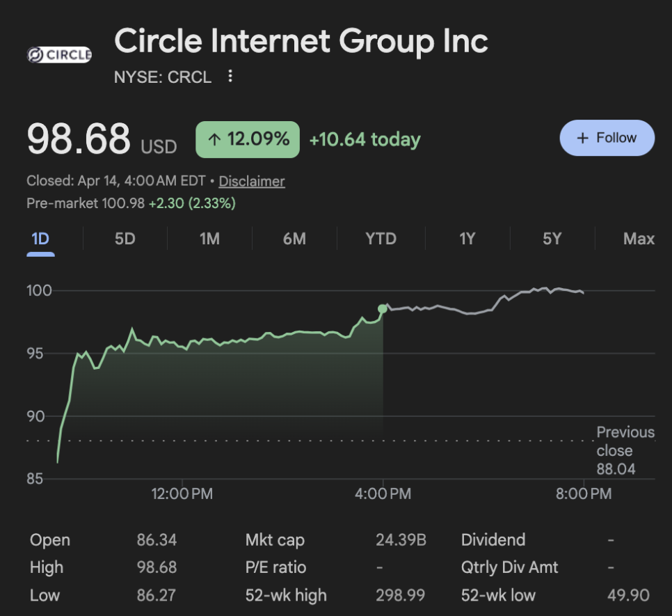Switch to the 6M chart view

(294, 239)
